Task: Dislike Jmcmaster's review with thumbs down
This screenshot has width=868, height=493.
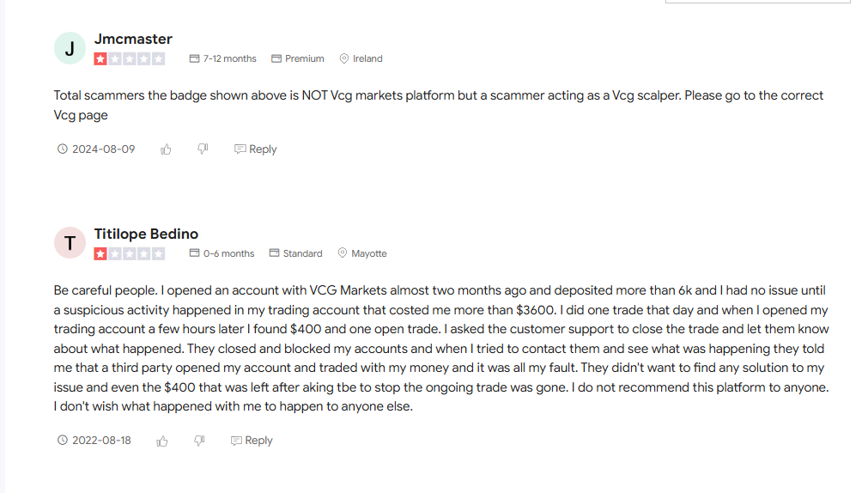Action: pos(203,149)
